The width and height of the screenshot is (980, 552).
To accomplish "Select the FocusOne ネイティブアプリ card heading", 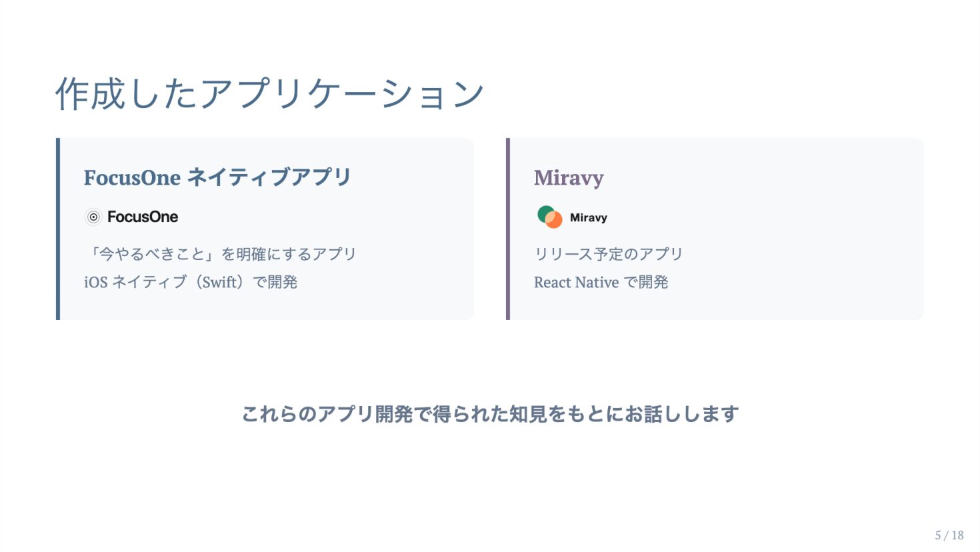I will pyautogui.click(x=217, y=177).
